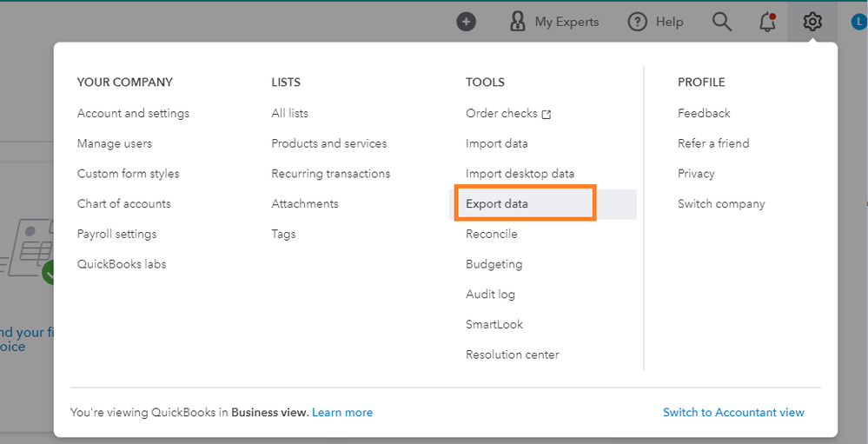Open the notifications bell icon
Image resolution: width=868 pixels, height=444 pixels.
[767, 22]
